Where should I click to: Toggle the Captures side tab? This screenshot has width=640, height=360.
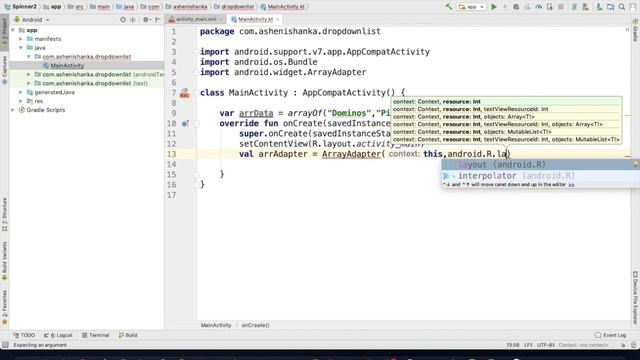tap(4, 70)
